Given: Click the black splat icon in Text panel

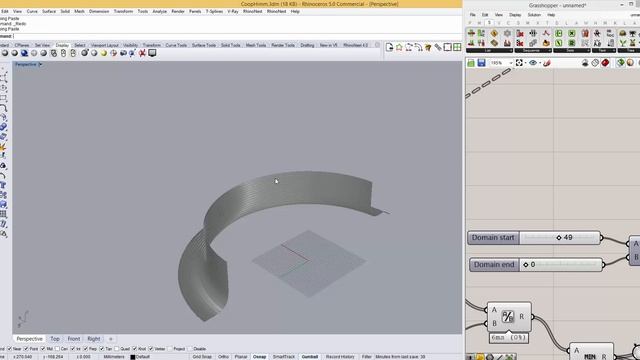Looking at the screenshot, I should pyautogui.click(x=597, y=33).
